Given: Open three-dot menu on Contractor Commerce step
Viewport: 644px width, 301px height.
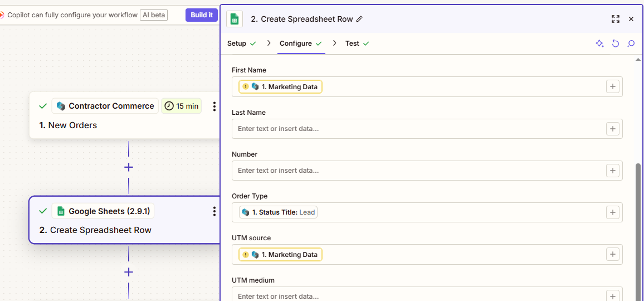Looking at the screenshot, I should coord(214,106).
